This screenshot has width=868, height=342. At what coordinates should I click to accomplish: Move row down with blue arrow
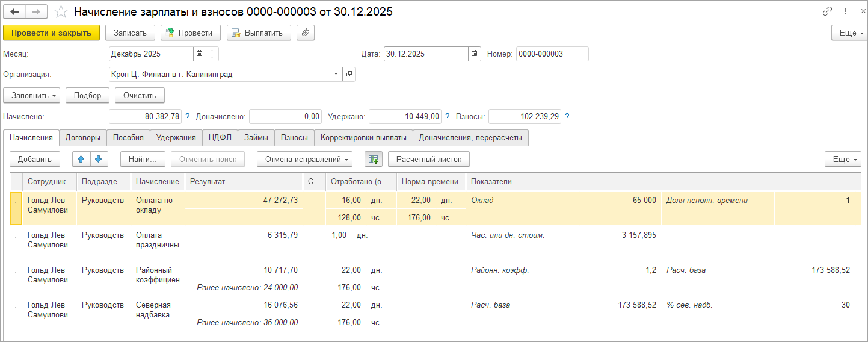click(99, 159)
